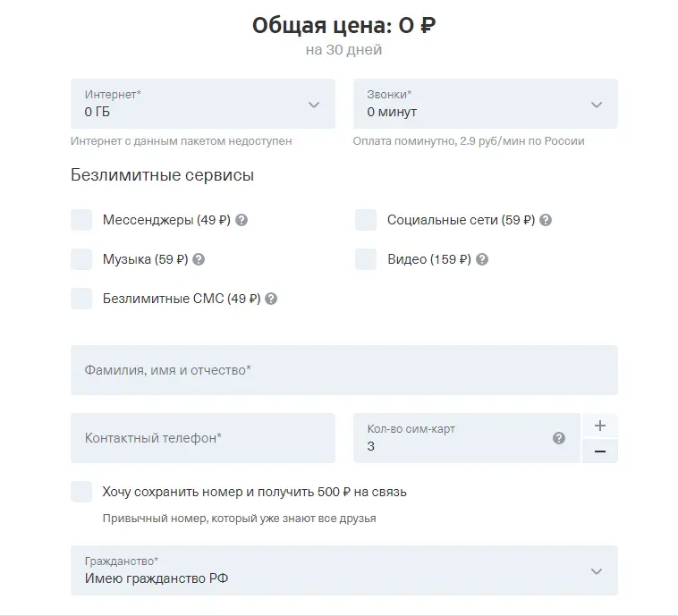Open the Гражданство dropdown
The height and width of the screenshot is (616, 678).
point(344,570)
